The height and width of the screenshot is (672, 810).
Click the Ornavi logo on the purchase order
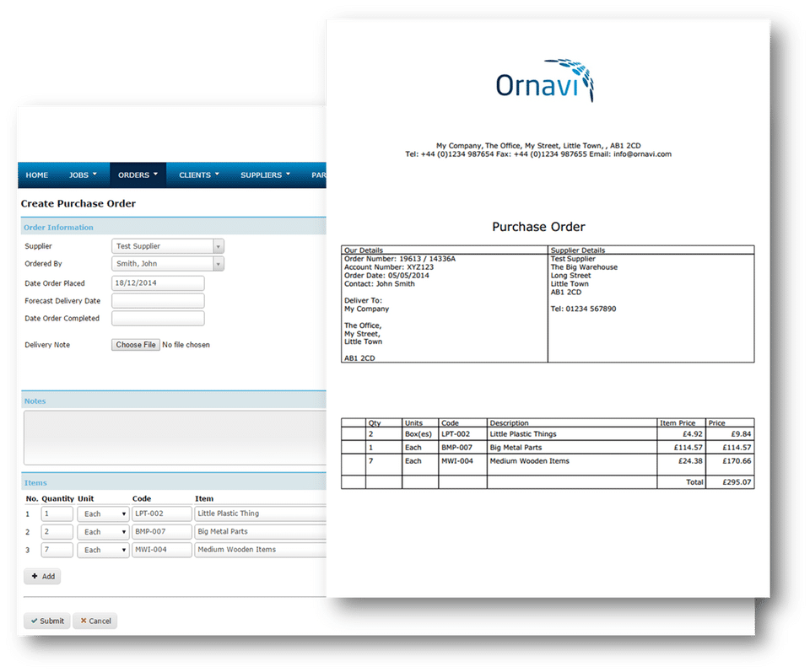tap(545, 80)
